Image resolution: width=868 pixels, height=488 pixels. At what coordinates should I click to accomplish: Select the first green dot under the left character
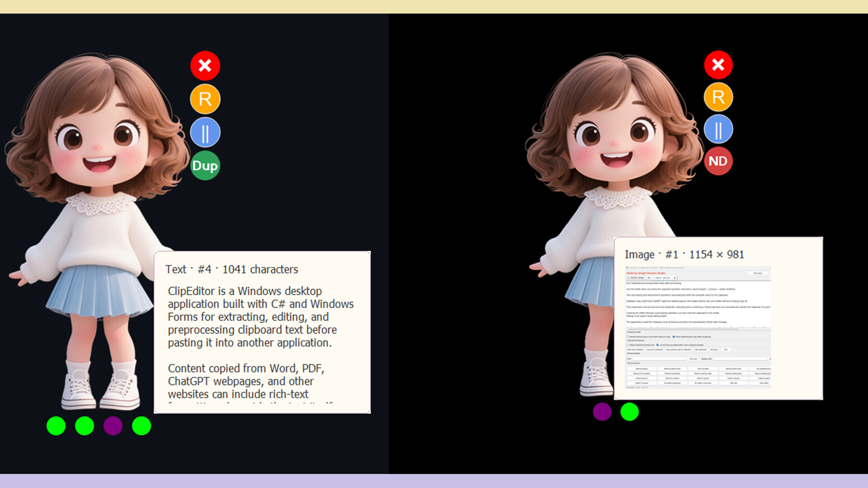56,426
